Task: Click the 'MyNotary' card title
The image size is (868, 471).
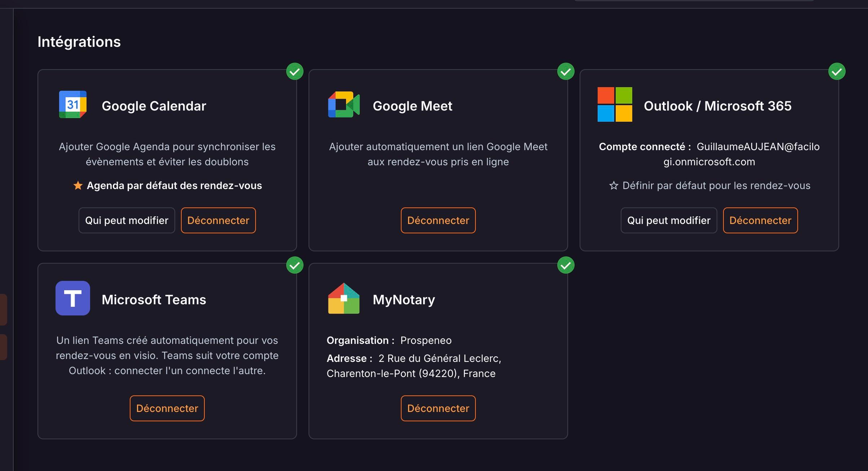Action: (x=404, y=300)
